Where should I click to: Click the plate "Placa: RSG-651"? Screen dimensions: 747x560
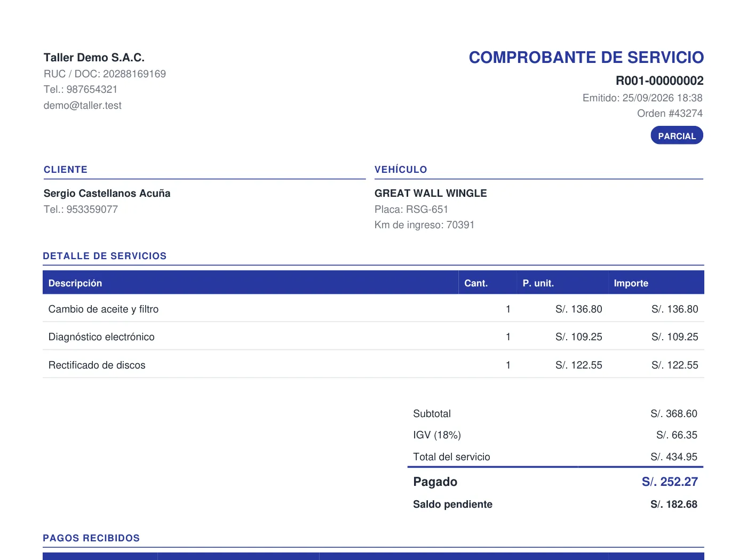point(411,209)
